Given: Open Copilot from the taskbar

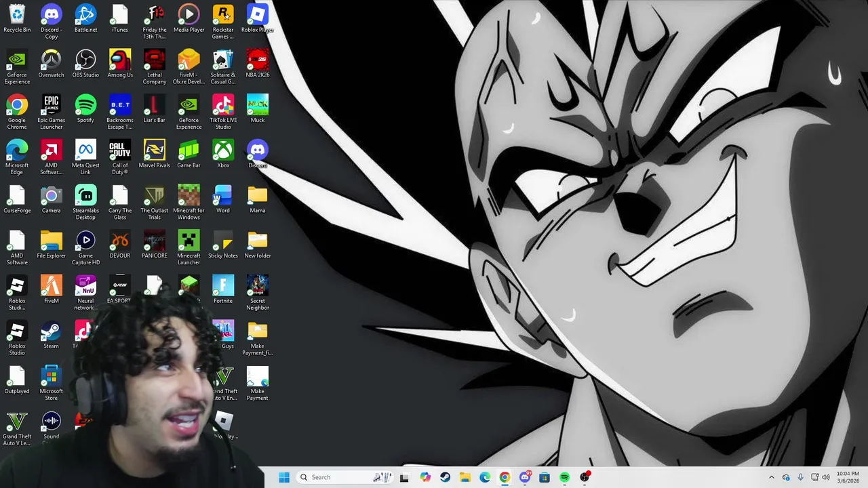Looking at the screenshot, I should point(425,477).
